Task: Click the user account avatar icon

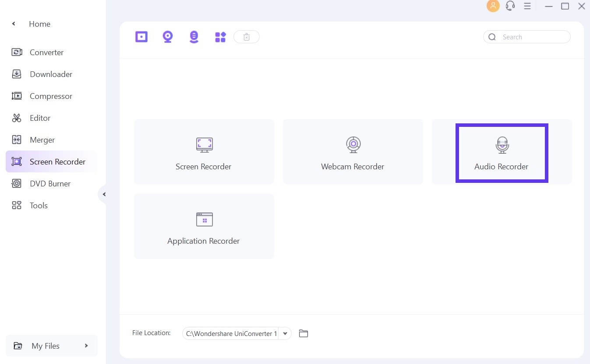Action: 493,6
